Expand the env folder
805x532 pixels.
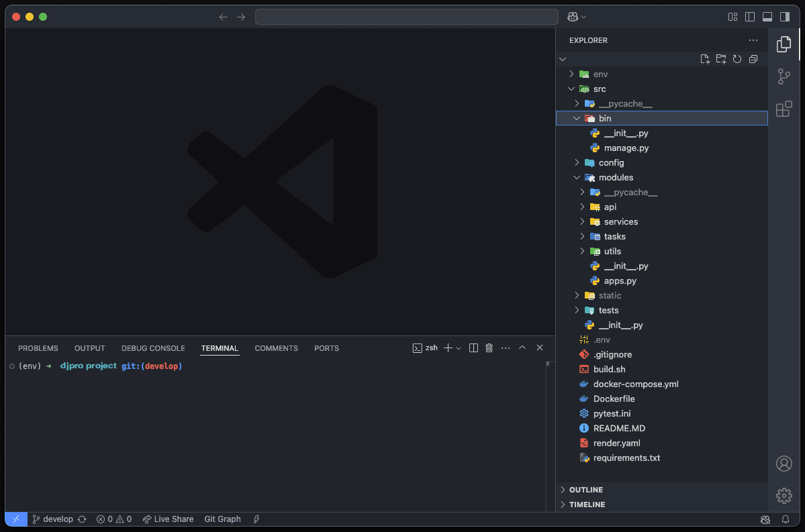point(662,74)
